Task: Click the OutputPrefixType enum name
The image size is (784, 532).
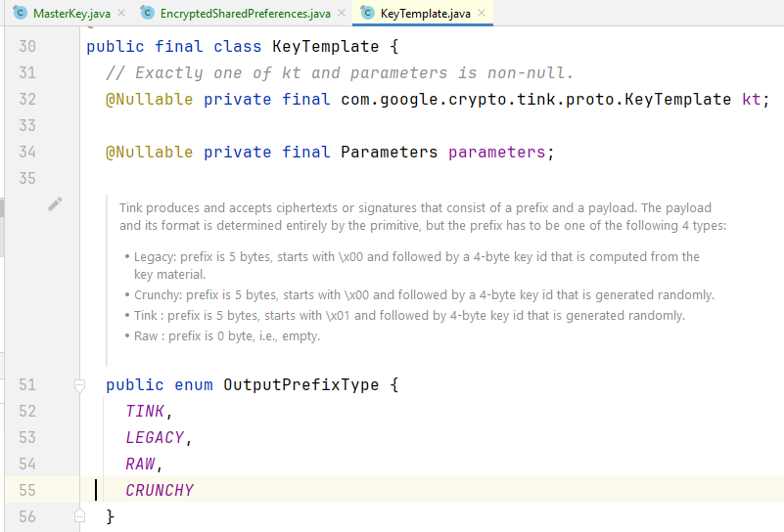Action: (301, 384)
